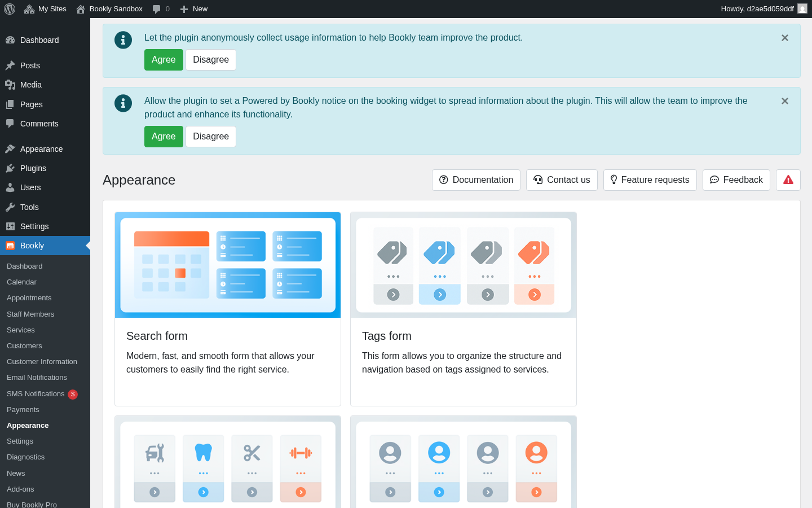Agree to Powered by Bookly notice
The image size is (812, 508).
164,137
